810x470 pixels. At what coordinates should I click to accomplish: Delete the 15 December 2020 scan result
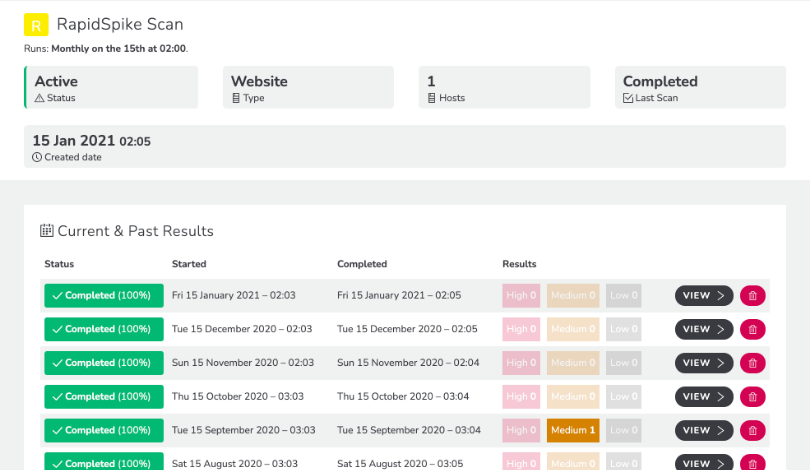[753, 330]
